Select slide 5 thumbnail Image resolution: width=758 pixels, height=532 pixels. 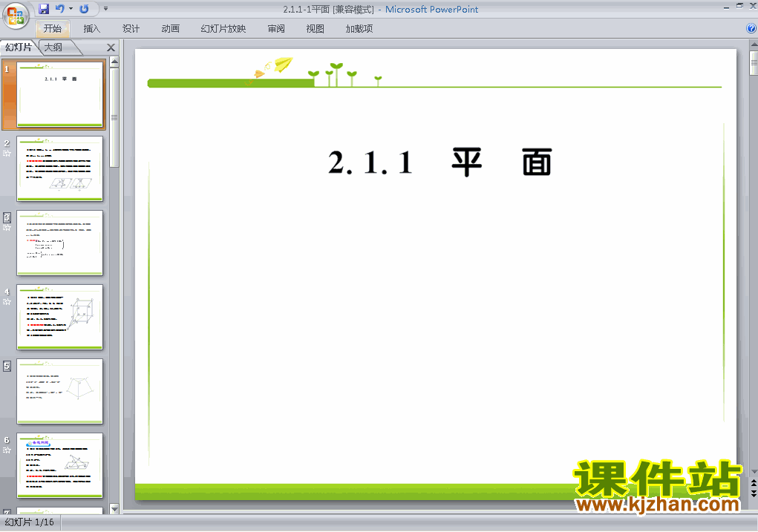tap(60, 391)
